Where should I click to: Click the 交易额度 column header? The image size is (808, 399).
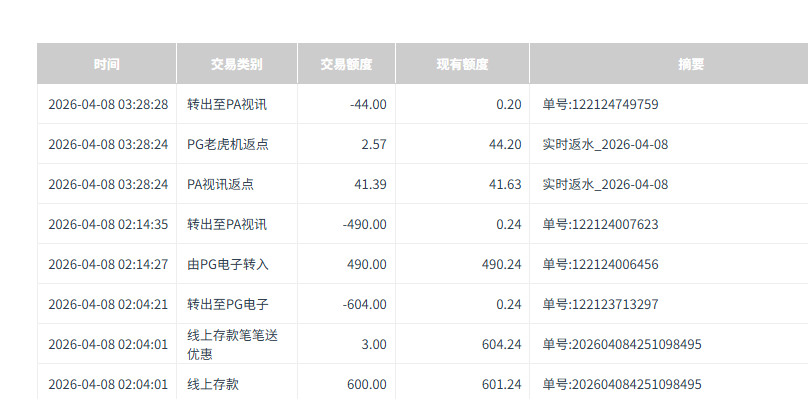click(346, 64)
